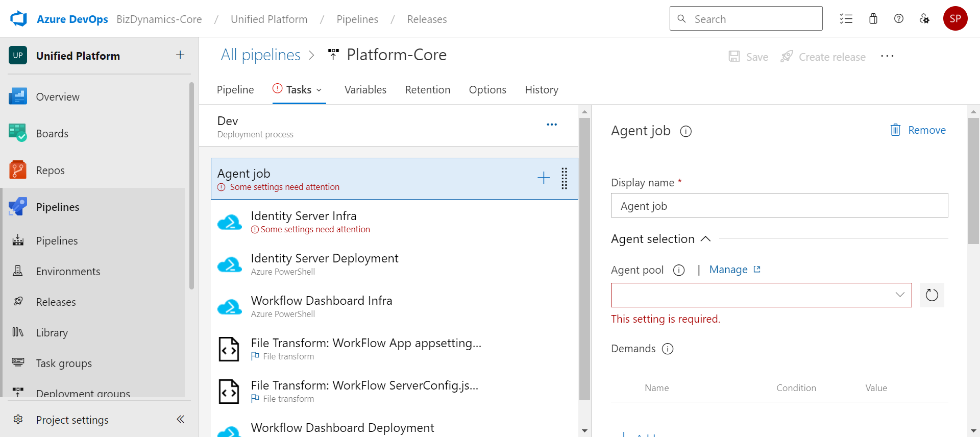The height and width of the screenshot is (437, 980).
Task: Switch to the Variables tab
Action: pos(365,90)
